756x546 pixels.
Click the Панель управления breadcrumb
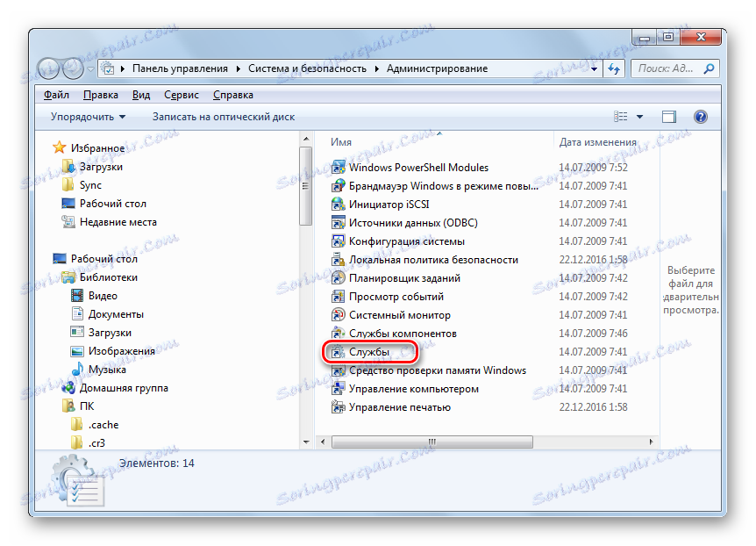coord(181,68)
